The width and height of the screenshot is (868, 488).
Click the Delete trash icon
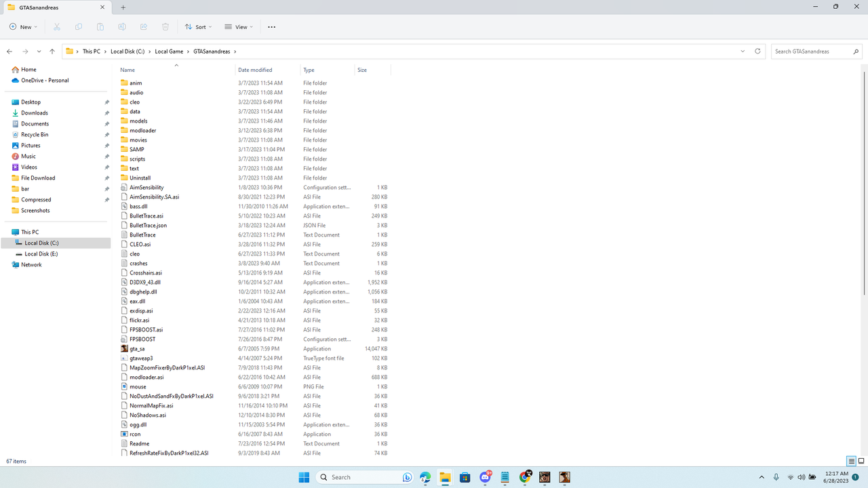[x=165, y=27]
